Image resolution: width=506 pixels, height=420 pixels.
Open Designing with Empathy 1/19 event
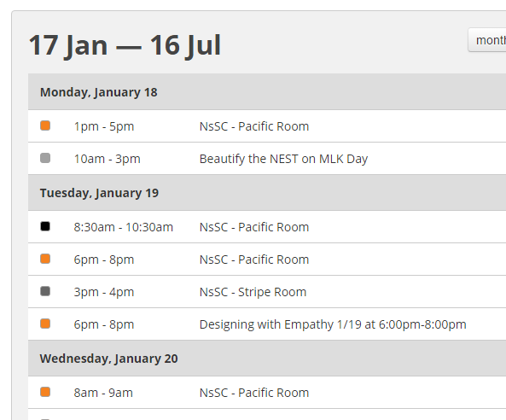333,324
